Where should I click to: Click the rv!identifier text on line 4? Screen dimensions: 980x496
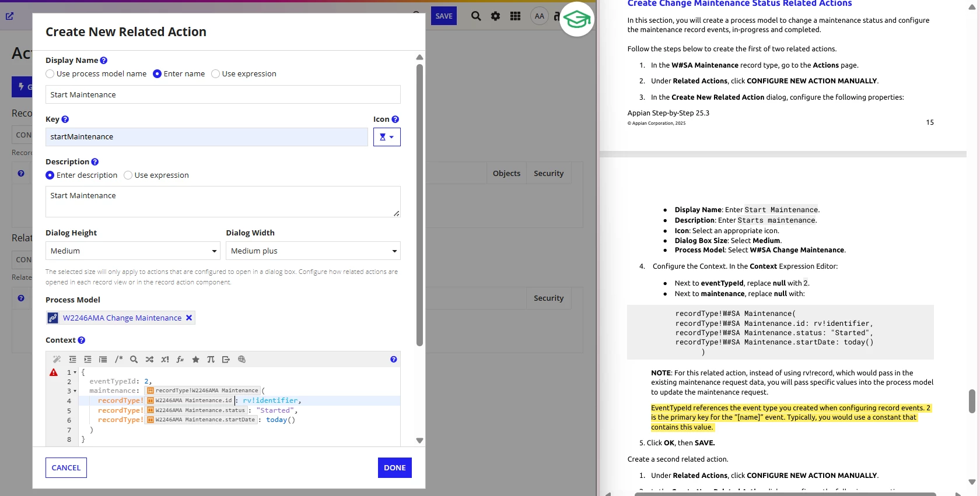pyautogui.click(x=270, y=400)
